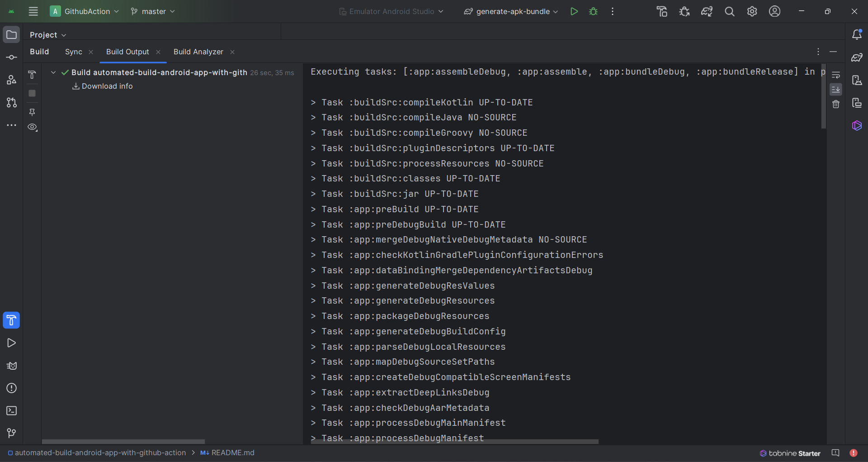The height and width of the screenshot is (462, 868).
Task: Open the Emulator Android Studio device dropdown
Action: click(392, 11)
